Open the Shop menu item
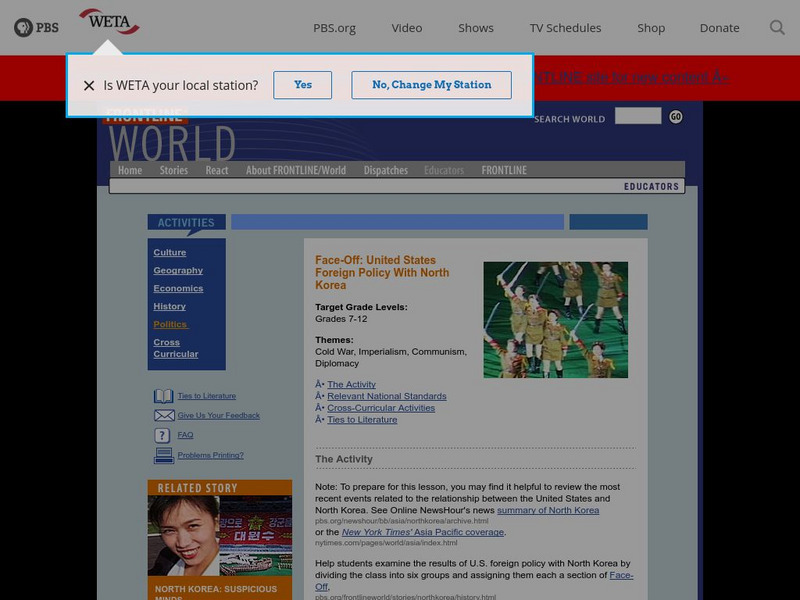This screenshot has height=600, width=800. coord(651,28)
